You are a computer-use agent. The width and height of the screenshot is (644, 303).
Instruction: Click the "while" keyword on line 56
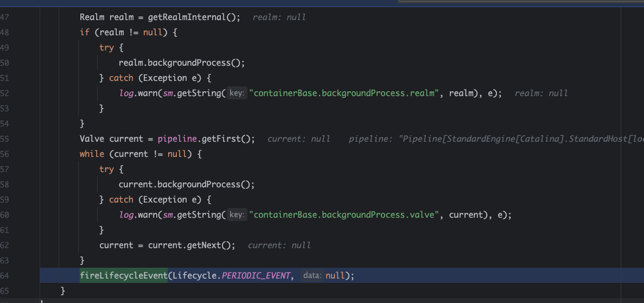click(92, 154)
